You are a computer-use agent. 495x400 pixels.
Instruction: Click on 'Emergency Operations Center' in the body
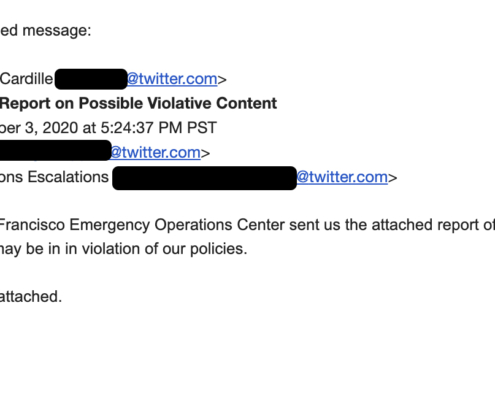(177, 225)
